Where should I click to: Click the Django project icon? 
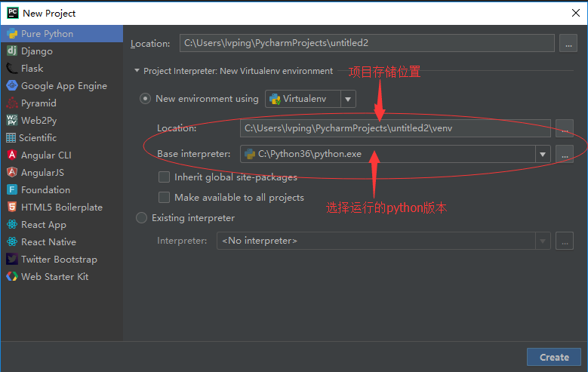pos(12,51)
